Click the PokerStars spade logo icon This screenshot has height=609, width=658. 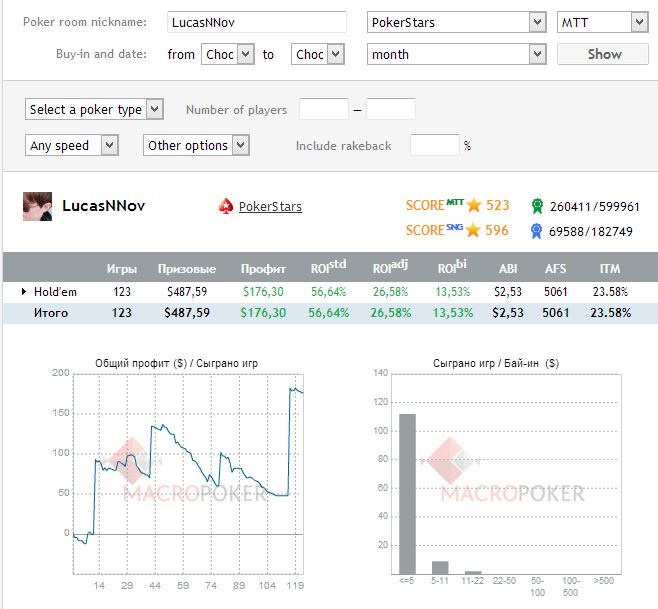[226, 206]
